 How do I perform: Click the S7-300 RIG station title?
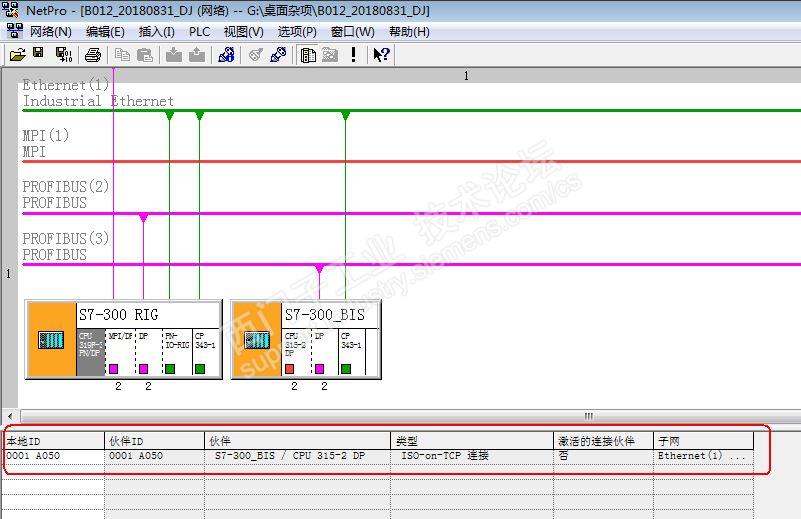(x=119, y=315)
